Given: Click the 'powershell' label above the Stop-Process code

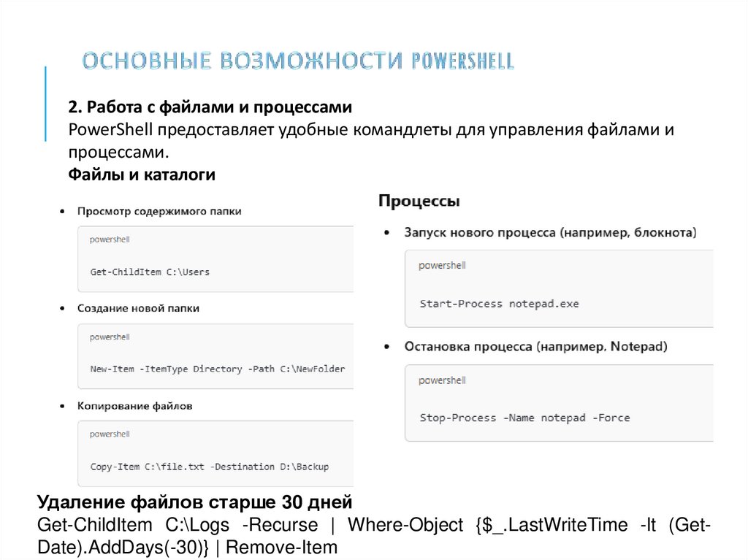Looking at the screenshot, I should [442, 380].
